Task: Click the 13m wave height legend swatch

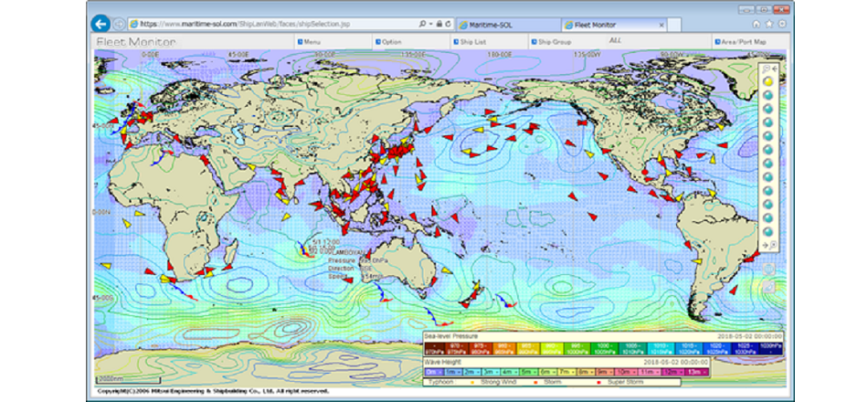Action: 698,372
